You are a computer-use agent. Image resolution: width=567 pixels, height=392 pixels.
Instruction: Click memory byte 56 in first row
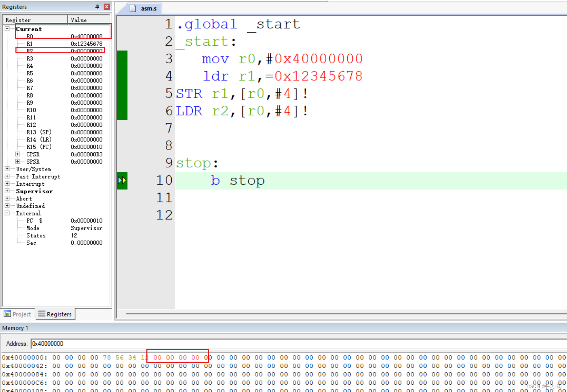(x=119, y=358)
